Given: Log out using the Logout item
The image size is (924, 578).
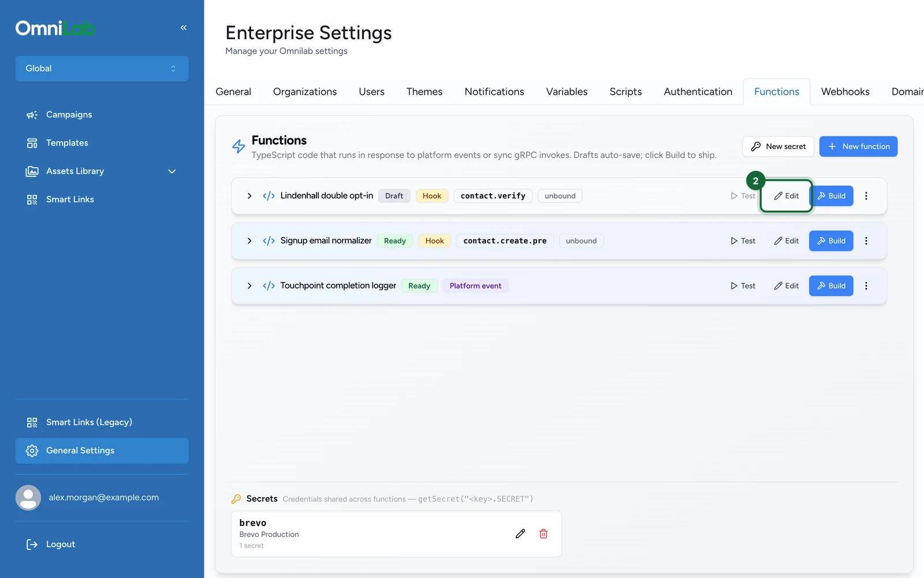Looking at the screenshot, I should 102,544.
